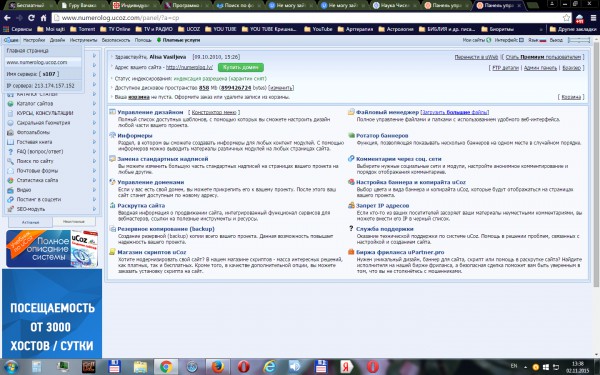
Task: Open FTP детали link
Action: (505, 68)
